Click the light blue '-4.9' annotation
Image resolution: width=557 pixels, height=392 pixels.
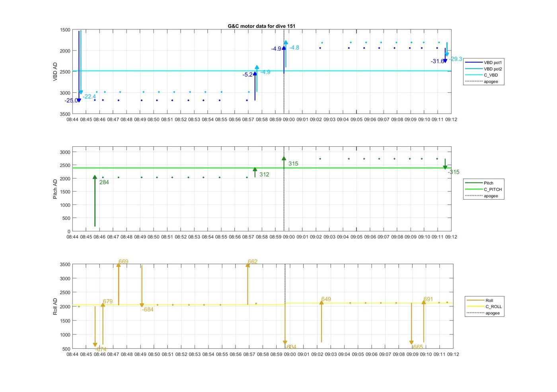(x=265, y=72)
